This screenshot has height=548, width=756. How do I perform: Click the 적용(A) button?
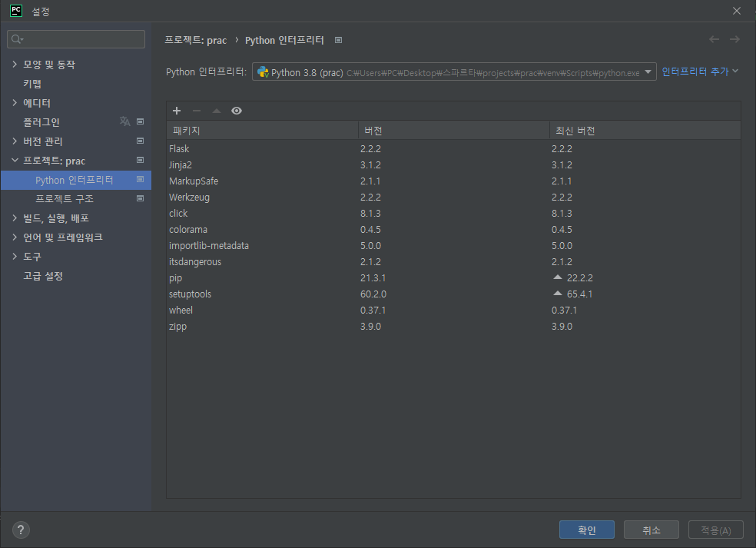[x=716, y=530]
